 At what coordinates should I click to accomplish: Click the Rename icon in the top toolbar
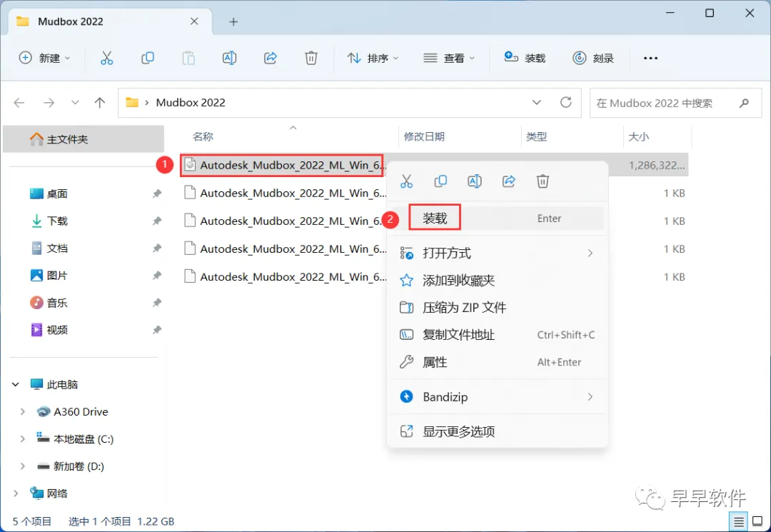click(x=229, y=58)
